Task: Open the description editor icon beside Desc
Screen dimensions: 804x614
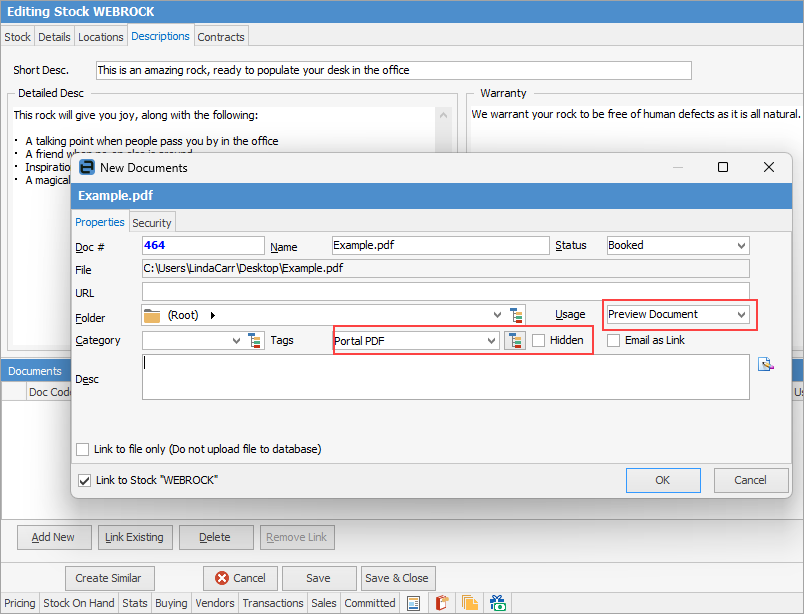Action: pyautogui.click(x=765, y=365)
